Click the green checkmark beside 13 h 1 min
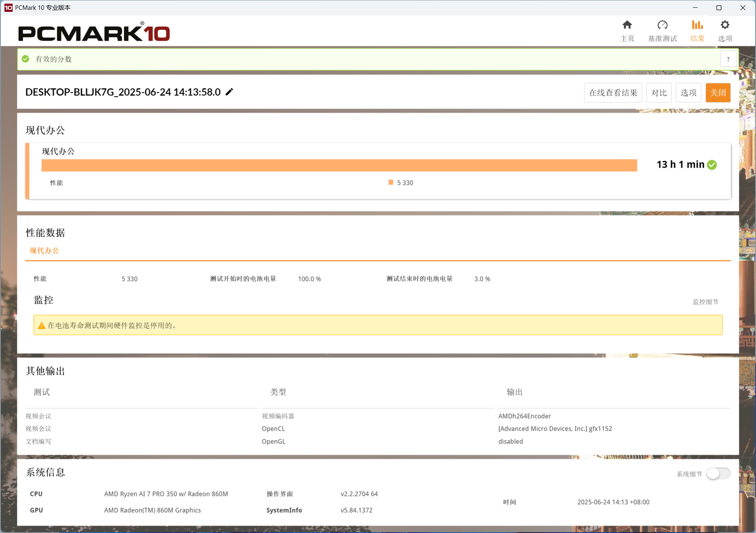756x533 pixels. point(712,165)
